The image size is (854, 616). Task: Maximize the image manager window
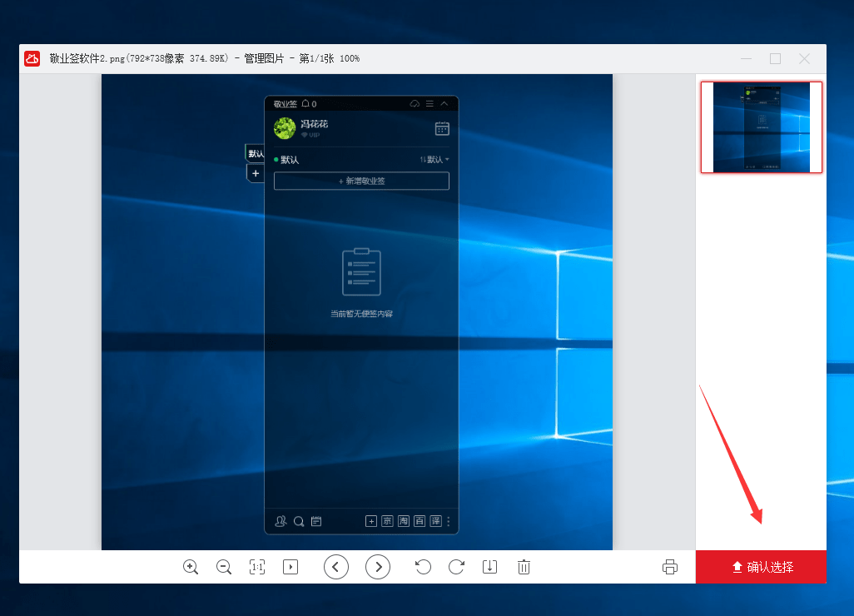tap(775, 58)
